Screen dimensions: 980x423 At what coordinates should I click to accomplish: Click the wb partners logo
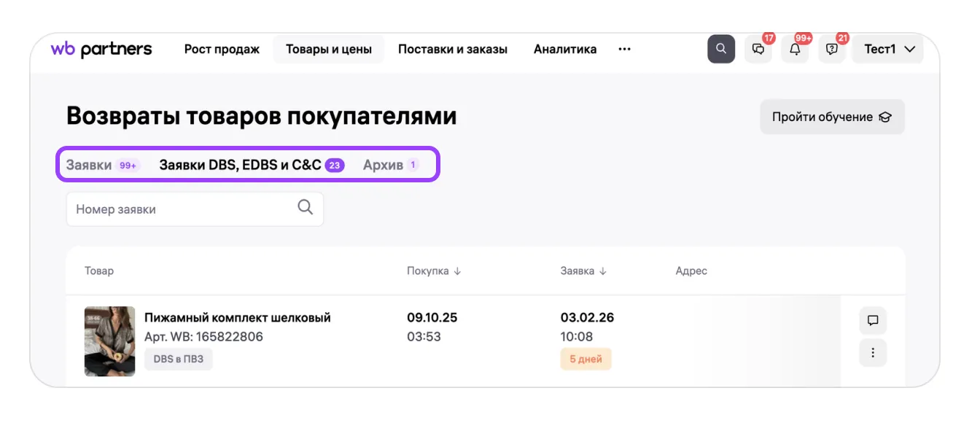(x=101, y=49)
